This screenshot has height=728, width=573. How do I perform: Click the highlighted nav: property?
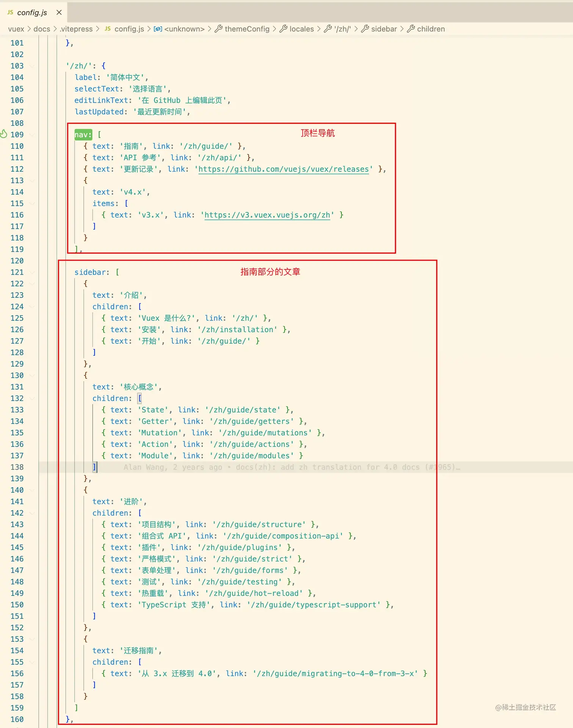pyautogui.click(x=83, y=134)
